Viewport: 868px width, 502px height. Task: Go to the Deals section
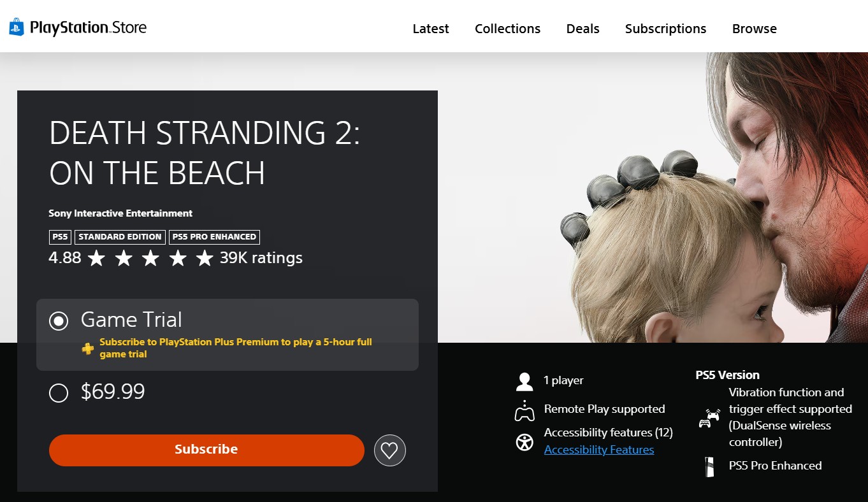[x=582, y=29]
